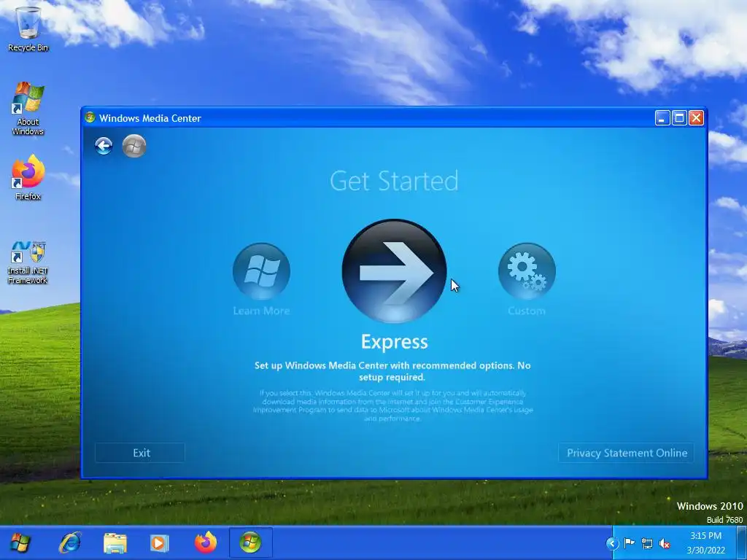Go back with the Media Center back arrow
The image size is (747, 560).
tap(104, 146)
